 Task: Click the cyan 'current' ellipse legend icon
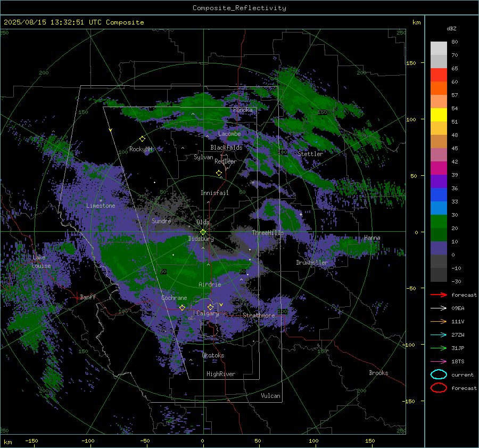439,374
